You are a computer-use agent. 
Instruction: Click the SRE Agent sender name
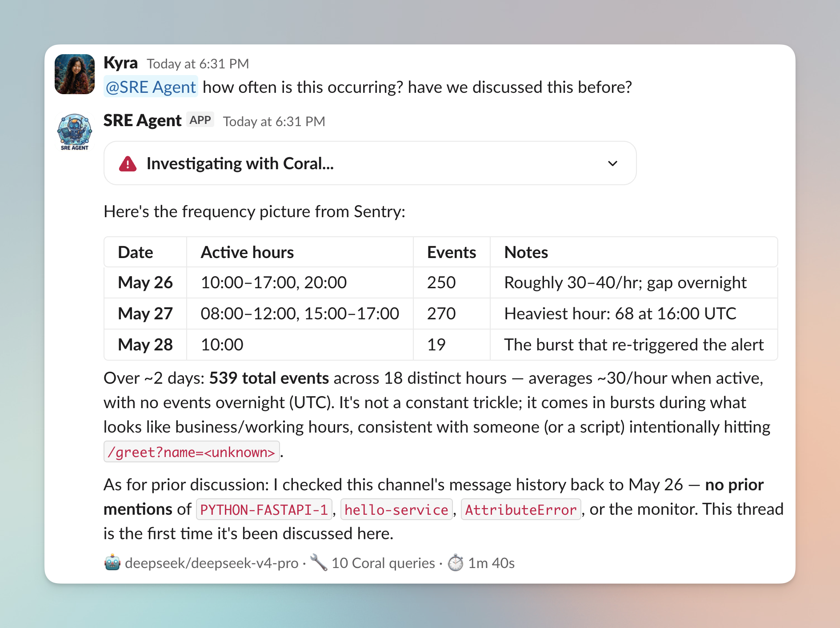pyautogui.click(x=142, y=120)
